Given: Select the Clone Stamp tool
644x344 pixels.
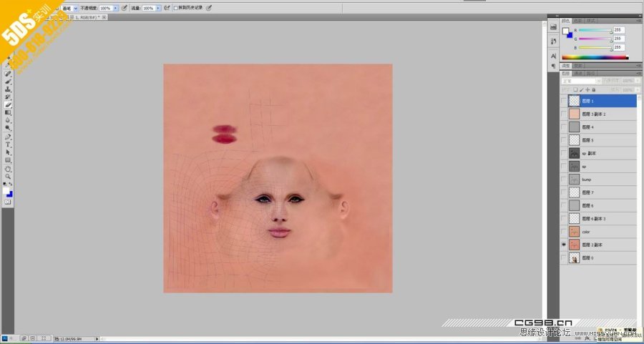Looking at the screenshot, I should (x=8, y=89).
